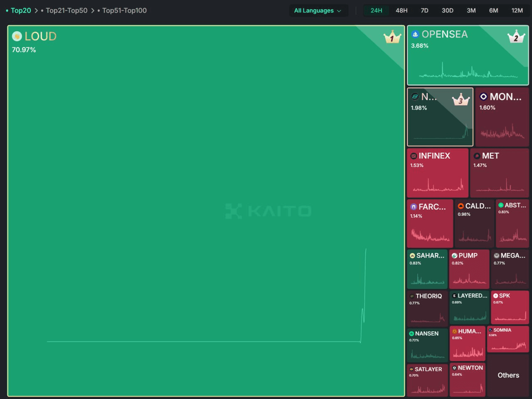Screen dimensions: 532x399
Task: Click the THEORIQ logo icon
Action: tap(412, 296)
